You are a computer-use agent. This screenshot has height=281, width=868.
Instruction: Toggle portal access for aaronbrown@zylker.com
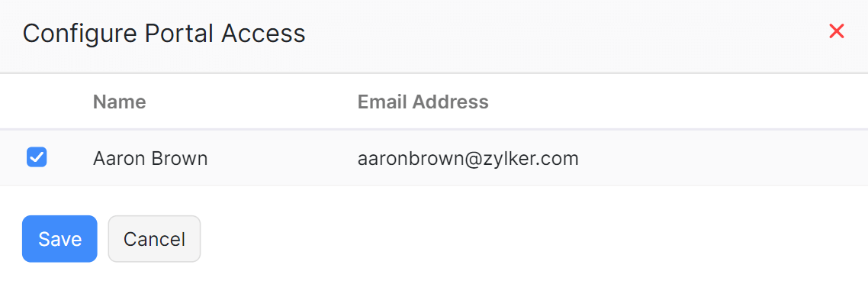pyautogui.click(x=37, y=157)
